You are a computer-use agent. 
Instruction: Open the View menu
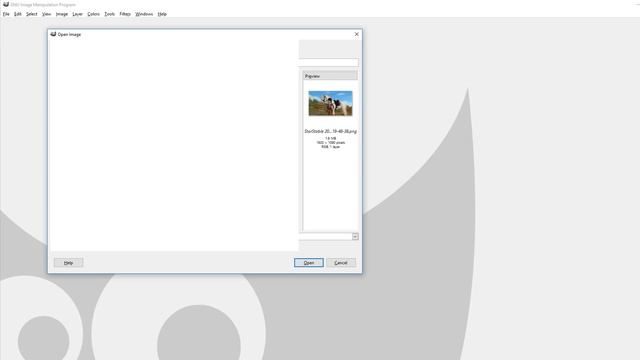[x=47, y=14]
